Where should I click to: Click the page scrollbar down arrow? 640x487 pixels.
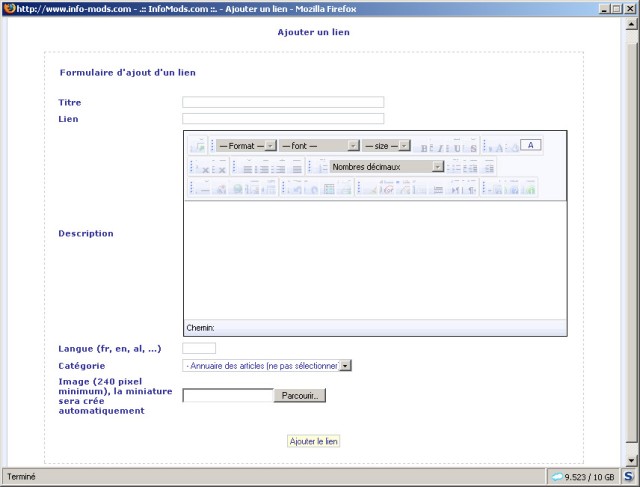631,460
